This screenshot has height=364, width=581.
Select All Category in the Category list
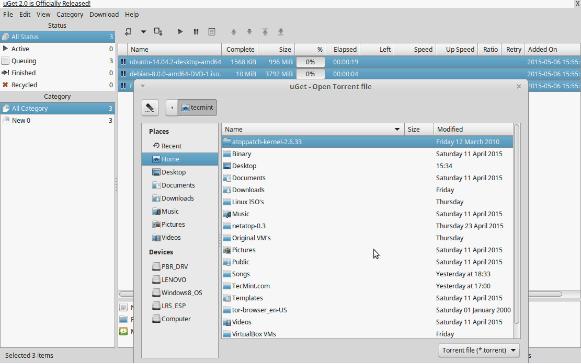(57, 108)
